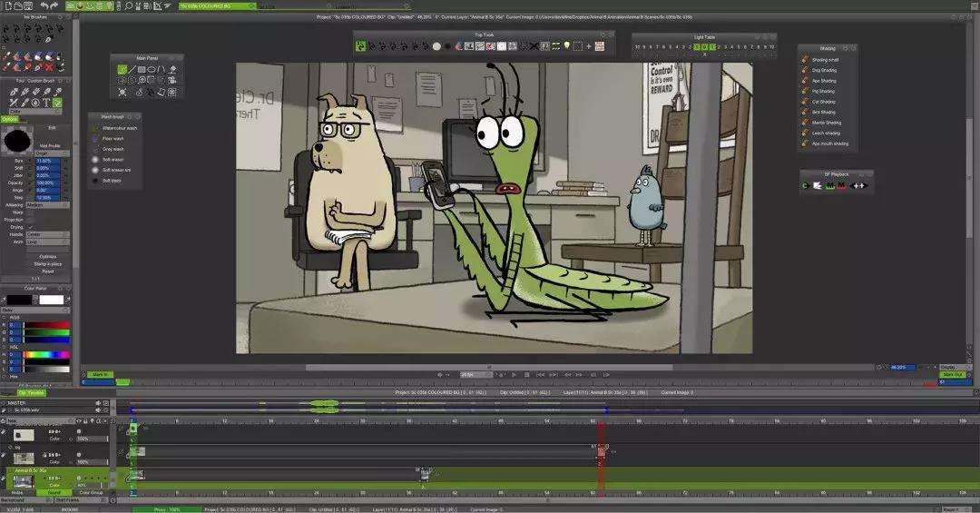
Task: Select the line drawing tool in Main Panel
Action: click(x=132, y=69)
